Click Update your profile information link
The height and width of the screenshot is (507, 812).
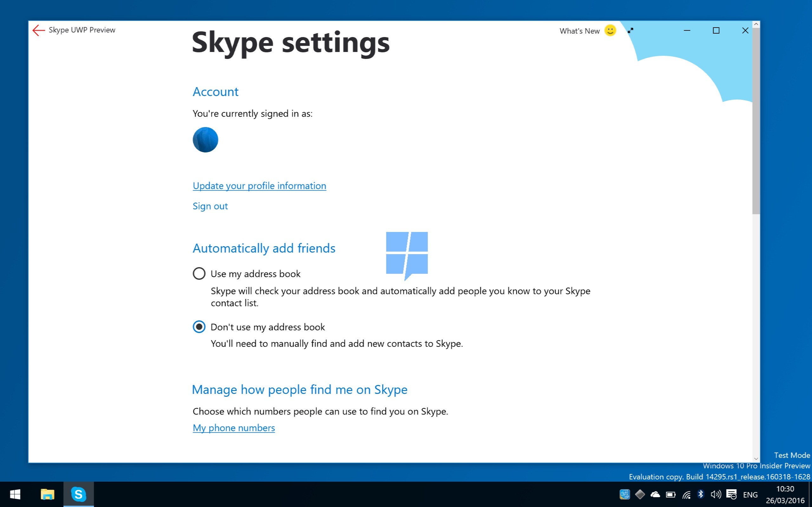(x=259, y=186)
